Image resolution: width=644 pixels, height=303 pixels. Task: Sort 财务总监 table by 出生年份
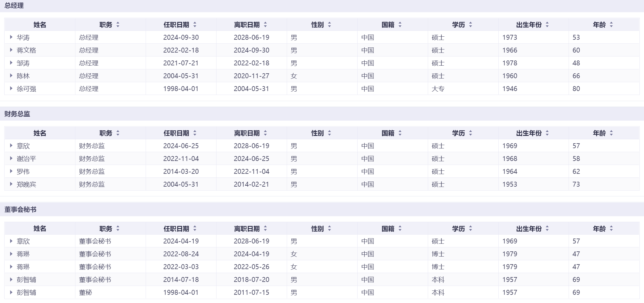point(547,133)
